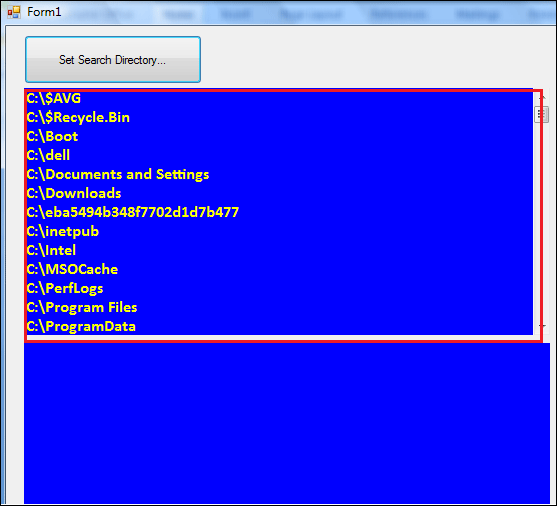Click the Form1 window icon

14,12
